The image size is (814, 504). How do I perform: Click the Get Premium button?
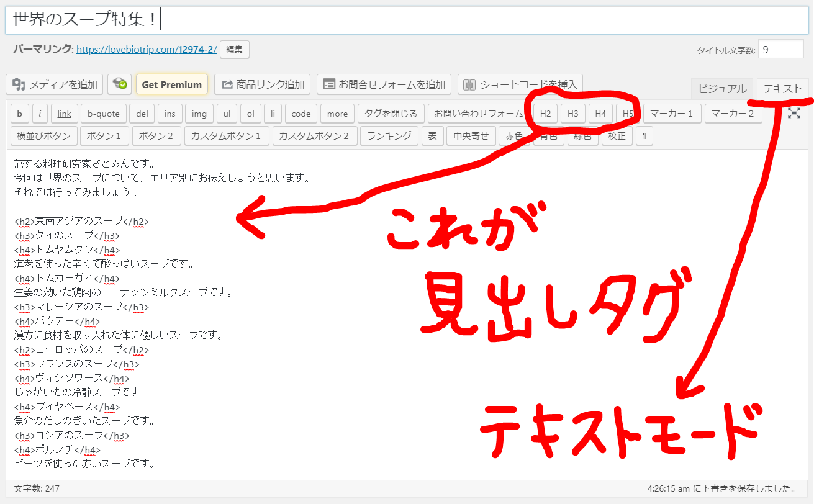point(171,84)
